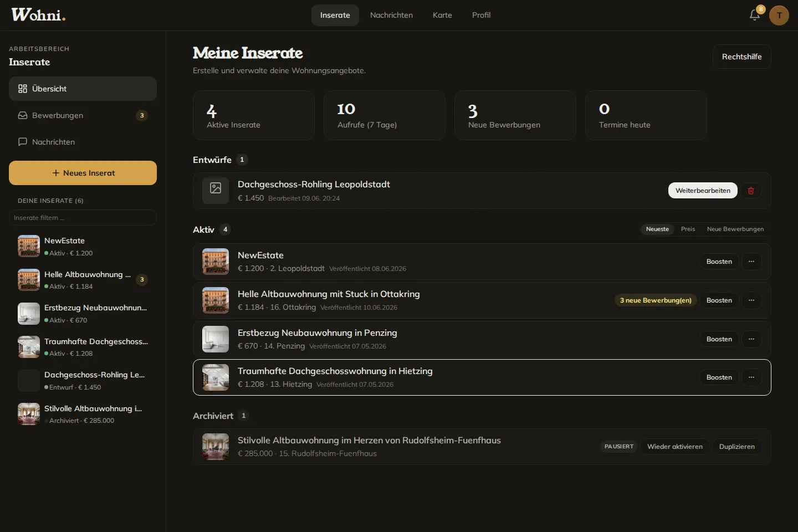Click the Neue Bewerbungen stat card
Screen dimensions: 798x532
pyautogui.click(x=515, y=115)
